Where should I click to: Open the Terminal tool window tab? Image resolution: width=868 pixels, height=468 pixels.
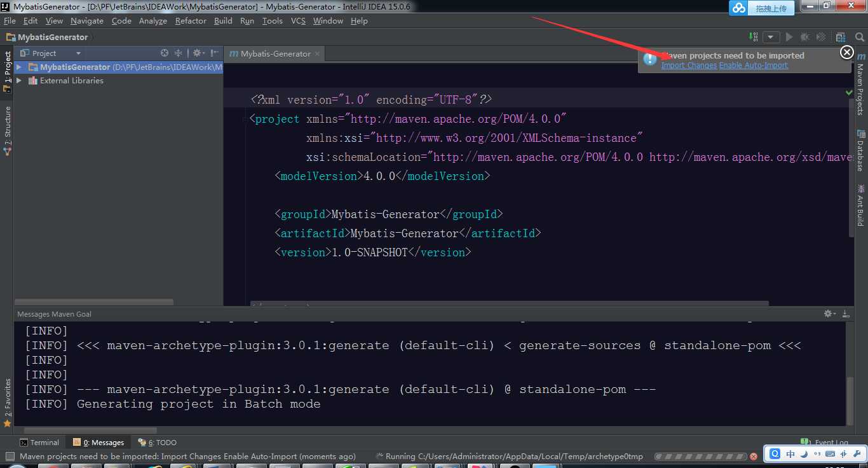click(39, 443)
